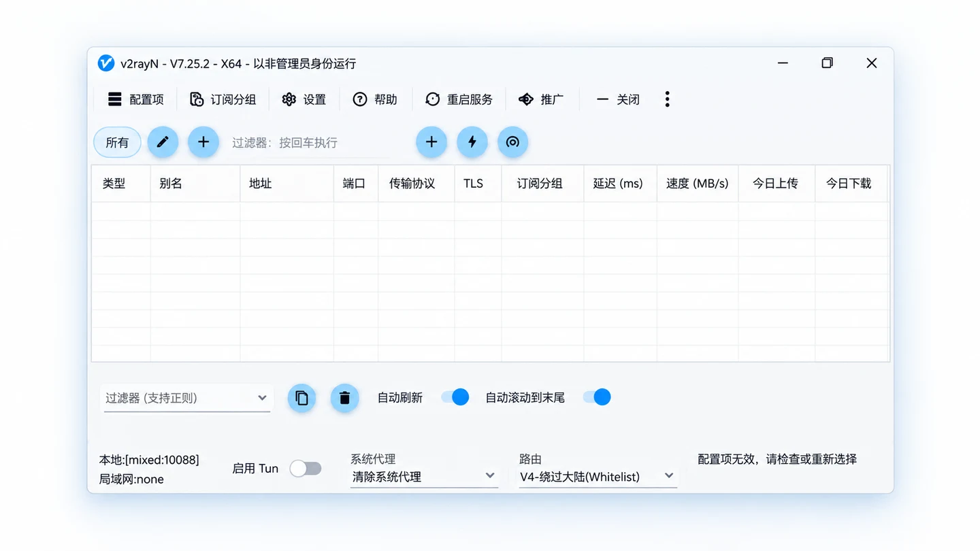The width and height of the screenshot is (980, 551).
Task: Click 重启服务 to restart the service
Action: coord(459,99)
